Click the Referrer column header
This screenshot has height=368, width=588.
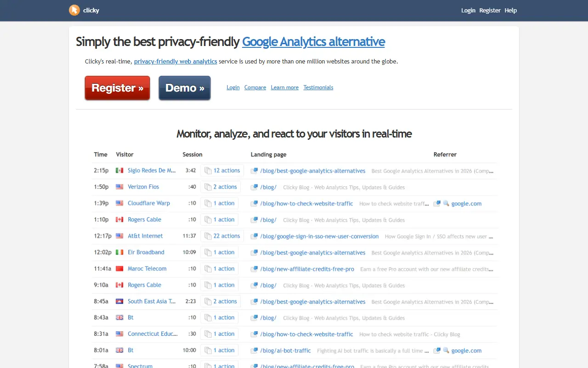tap(445, 155)
